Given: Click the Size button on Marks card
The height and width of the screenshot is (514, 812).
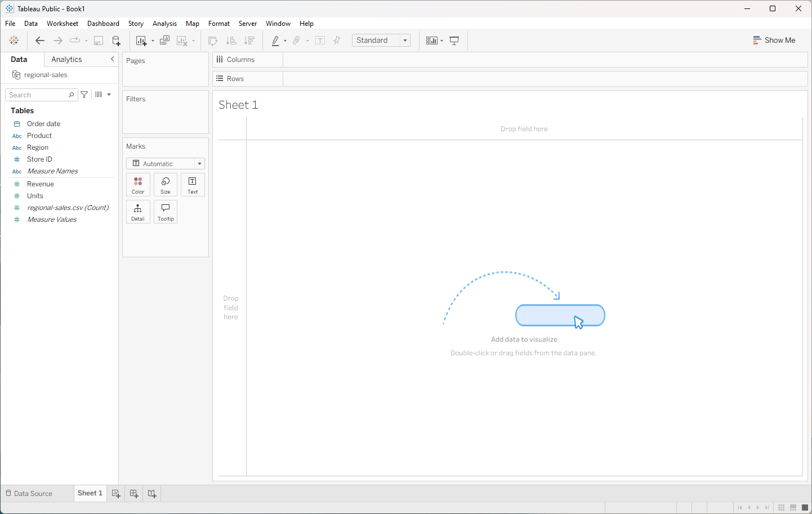Looking at the screenshot, I should 166,185.
